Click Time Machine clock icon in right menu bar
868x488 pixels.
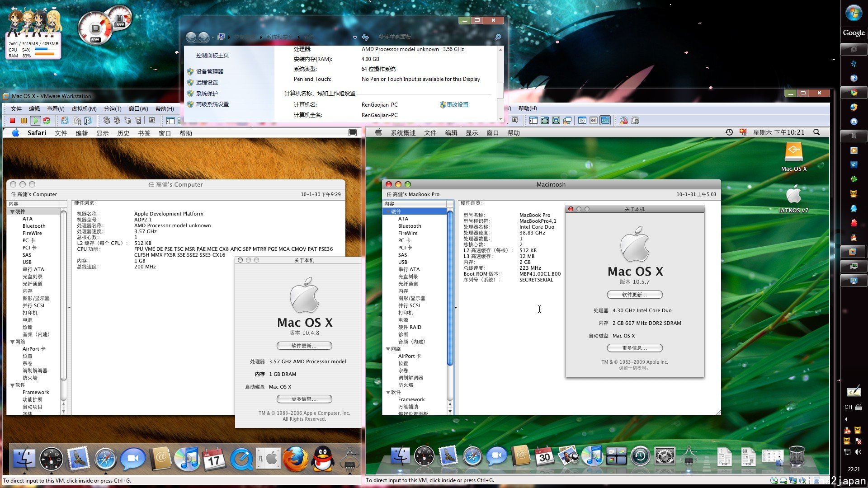coord(729,132)
